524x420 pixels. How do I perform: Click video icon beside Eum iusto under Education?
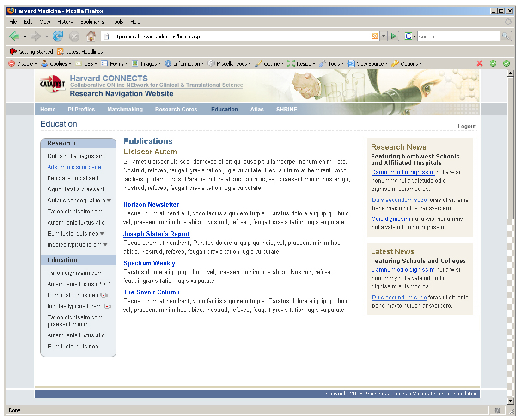pos(104,295)
